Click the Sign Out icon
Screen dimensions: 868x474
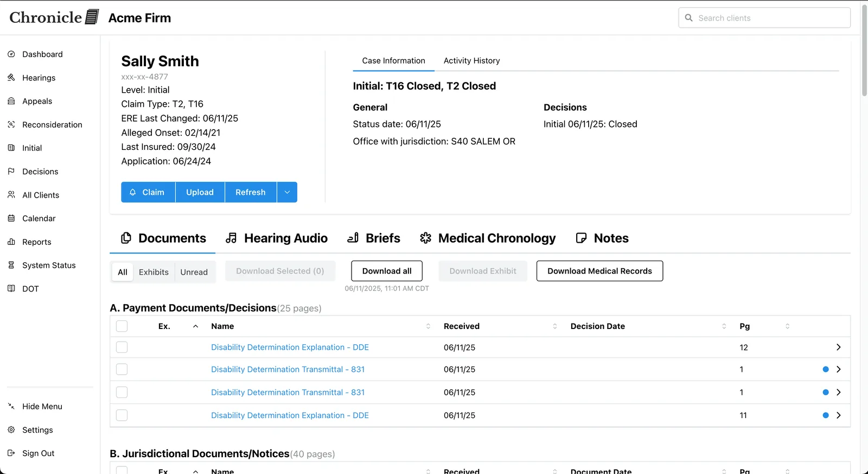tap(11, 453)
